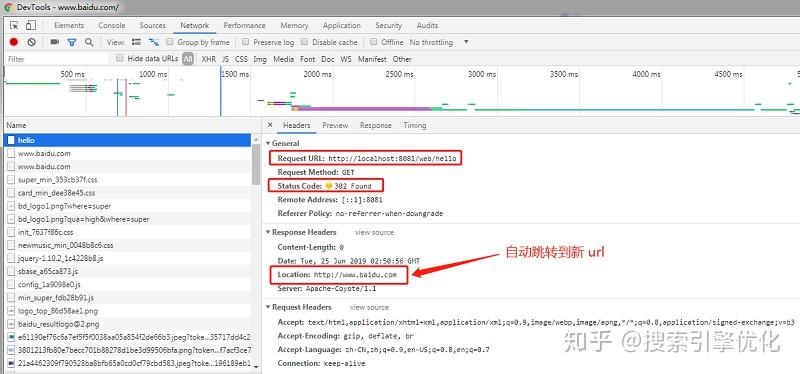The image size is (800, 374).
Task: Click file icon of logo_top_86d58ae1.png
Action: (11, 311)
